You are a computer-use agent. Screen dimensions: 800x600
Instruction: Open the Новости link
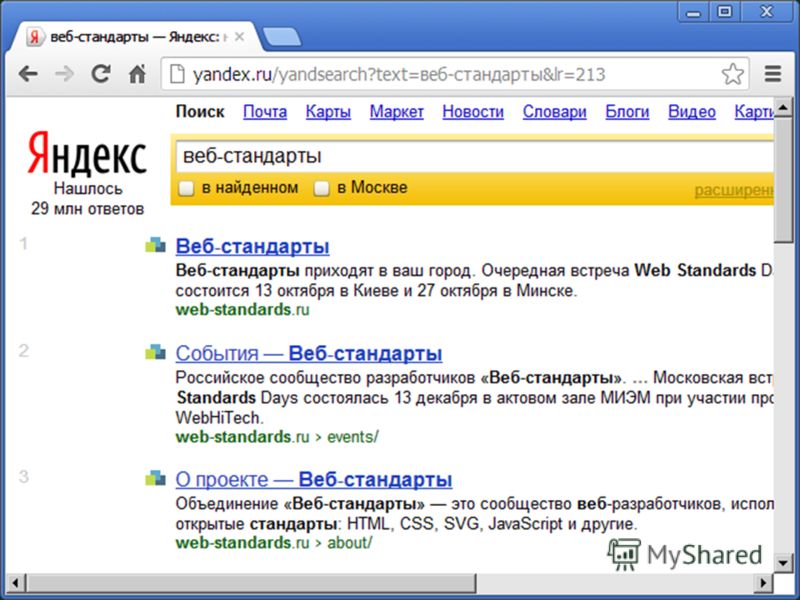(473, 112)
